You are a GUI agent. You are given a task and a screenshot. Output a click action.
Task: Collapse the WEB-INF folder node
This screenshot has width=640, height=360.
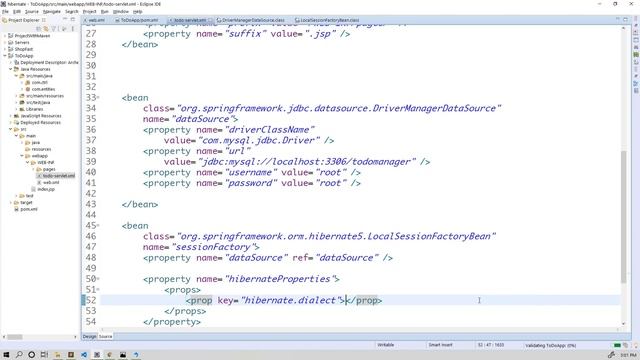point(28,162)
